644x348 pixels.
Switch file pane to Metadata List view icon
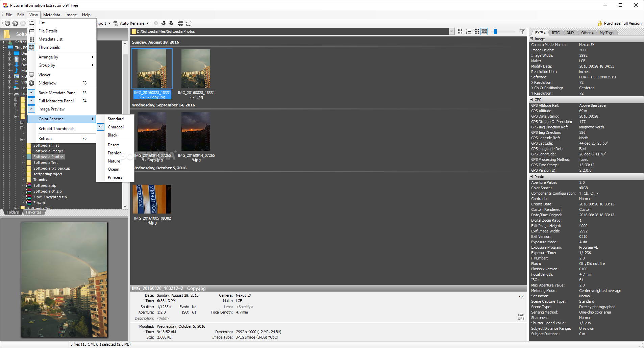tap(476, 31)
